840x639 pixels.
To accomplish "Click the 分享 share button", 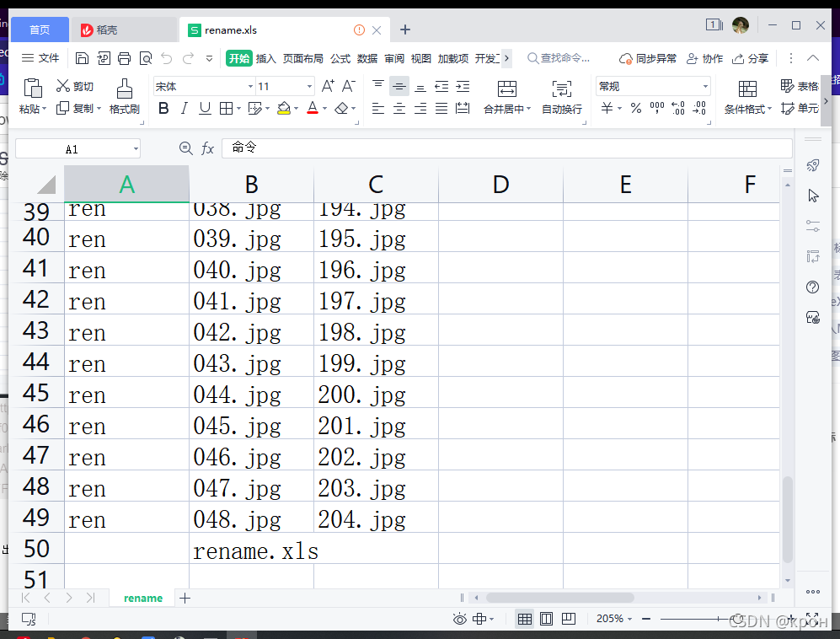I will tap(751, 58).
